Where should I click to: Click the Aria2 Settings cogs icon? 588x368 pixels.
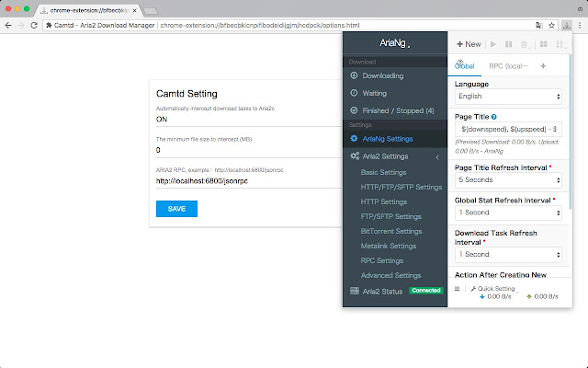355,155
